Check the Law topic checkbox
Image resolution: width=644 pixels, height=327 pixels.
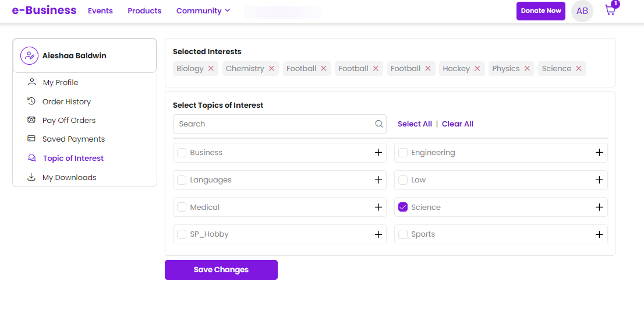pyautogui.click(x=403, y=180)
